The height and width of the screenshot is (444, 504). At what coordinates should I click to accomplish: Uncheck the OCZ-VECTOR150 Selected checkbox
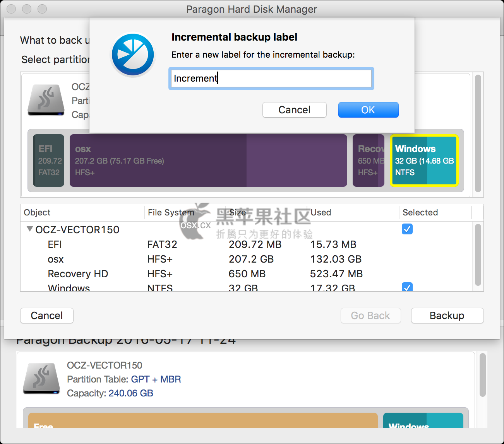[x=407, y=229]
